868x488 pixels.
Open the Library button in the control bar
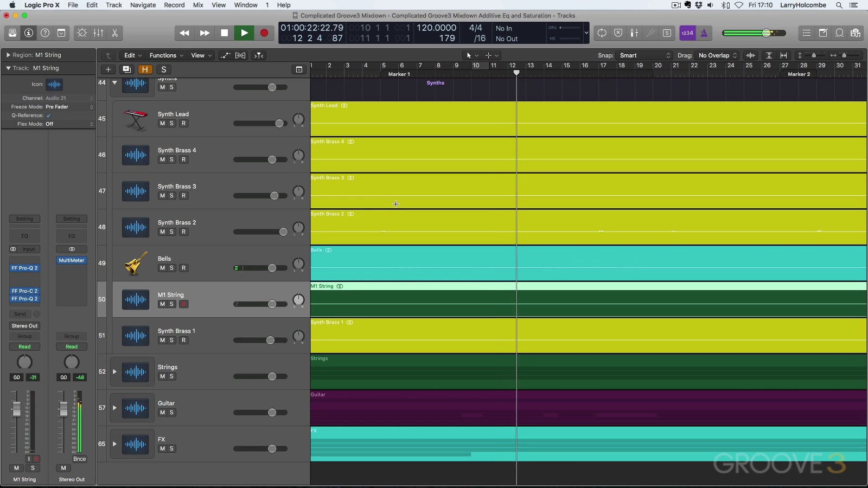(12, 33)
